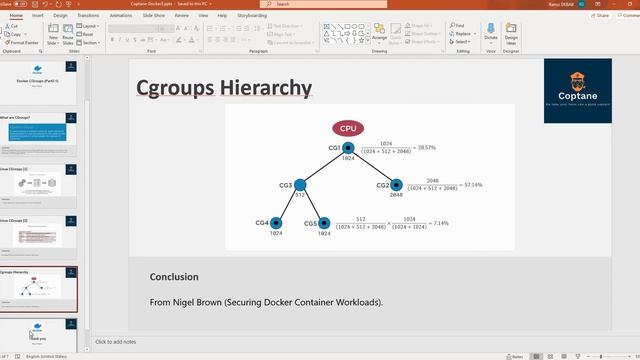Click Find in the Editing group
The image size is (640, 360).
457,26
